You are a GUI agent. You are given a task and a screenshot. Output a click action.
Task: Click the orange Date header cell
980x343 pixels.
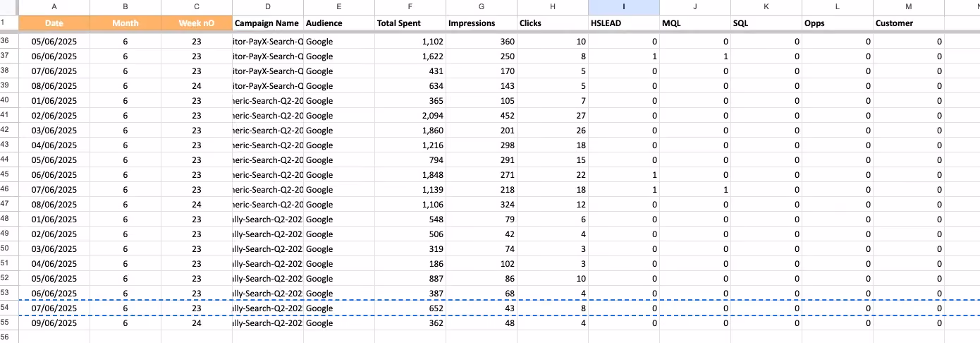click(x=54, y=23)
